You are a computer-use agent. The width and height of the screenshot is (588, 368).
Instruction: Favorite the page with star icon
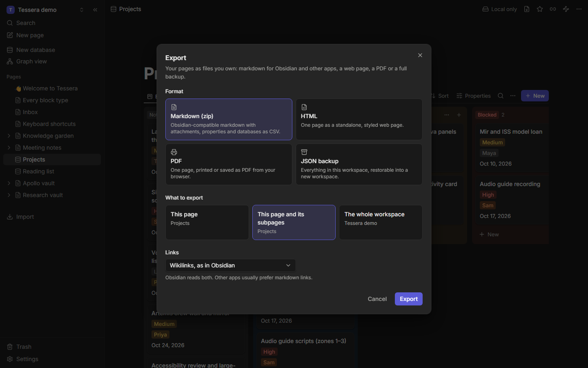(540, 9)
